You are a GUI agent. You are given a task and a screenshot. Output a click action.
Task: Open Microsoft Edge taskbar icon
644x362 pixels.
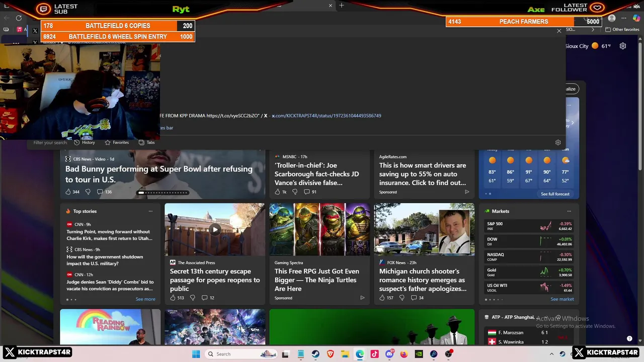[360, 354]
